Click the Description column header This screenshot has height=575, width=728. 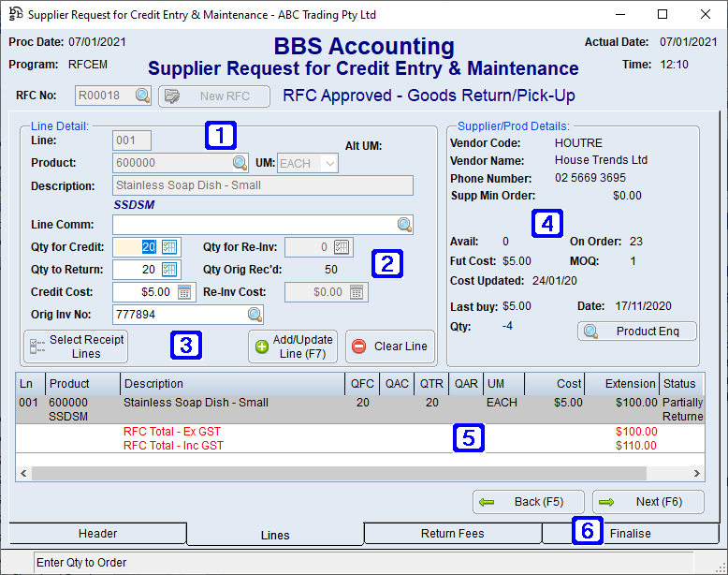(232, 384)
